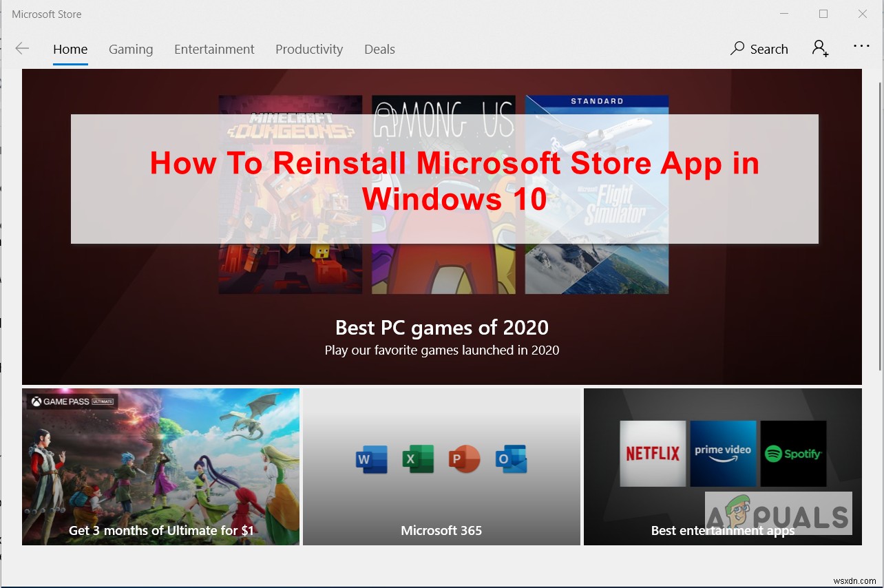Open 'Get 3 months of Ultimate for $1' offer
Image resolution: width=884 pixels, height=588 pixels.
click(161, 530)
